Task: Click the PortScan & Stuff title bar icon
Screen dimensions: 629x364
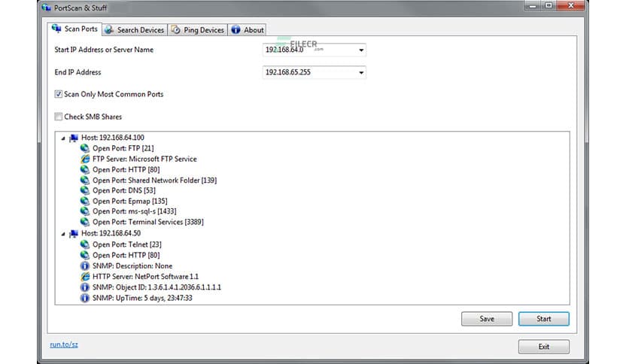Action: [x=47, y=8]
